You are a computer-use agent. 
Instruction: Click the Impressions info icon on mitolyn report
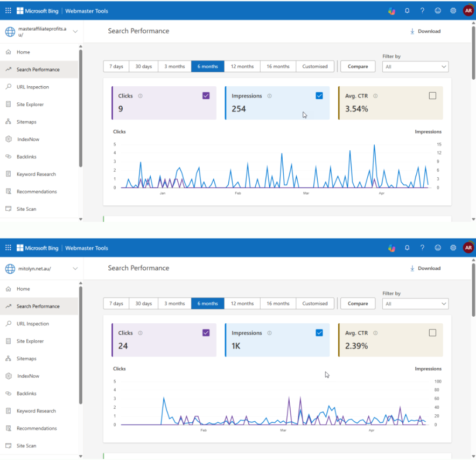(x=269, y=333)
